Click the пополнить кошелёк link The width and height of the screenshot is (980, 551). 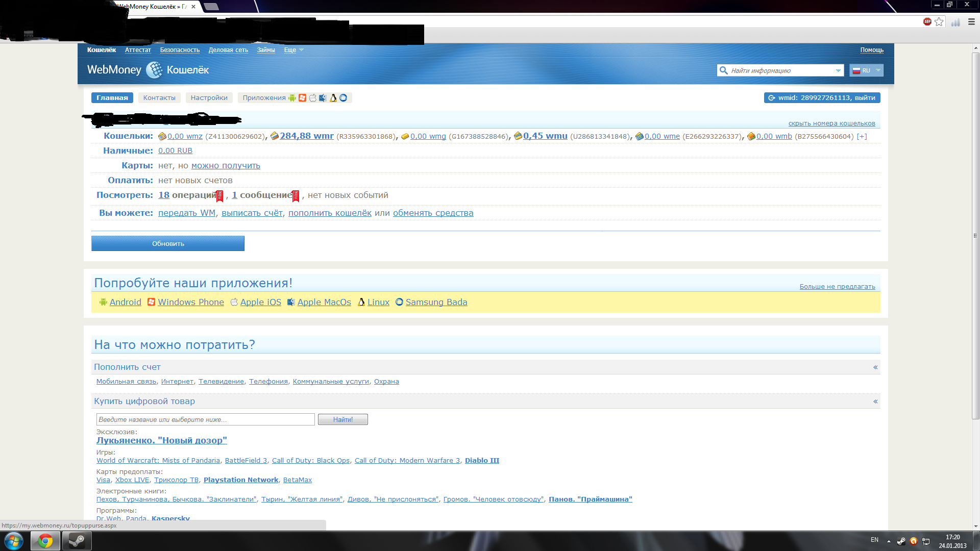point(330,213)
